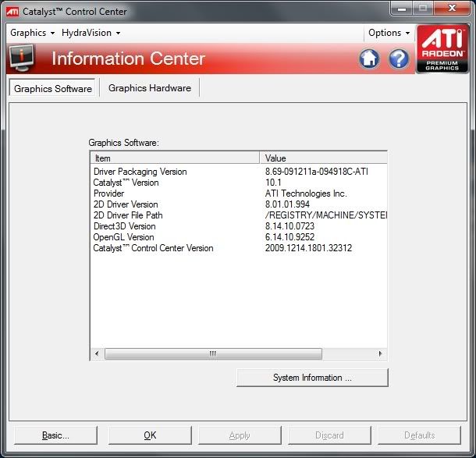
Task: Click the scrollbar right arrow
Action: (x=380, y=353)
